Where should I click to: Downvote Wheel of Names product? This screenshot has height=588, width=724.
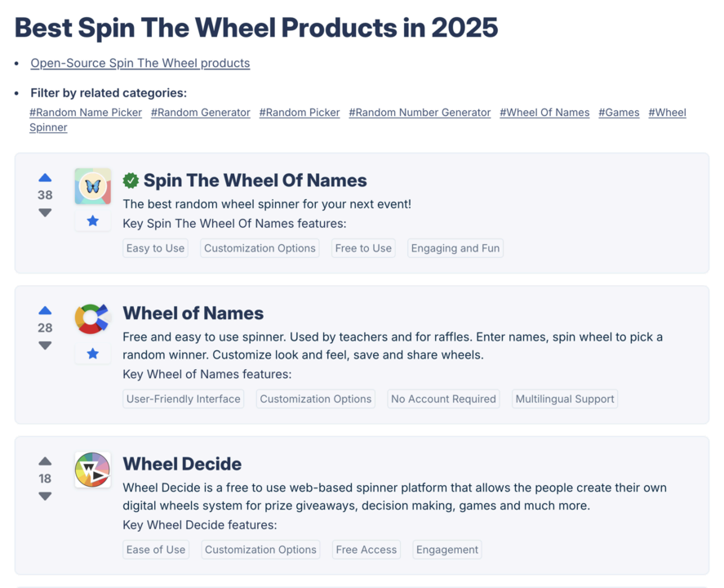pos(45,345)
